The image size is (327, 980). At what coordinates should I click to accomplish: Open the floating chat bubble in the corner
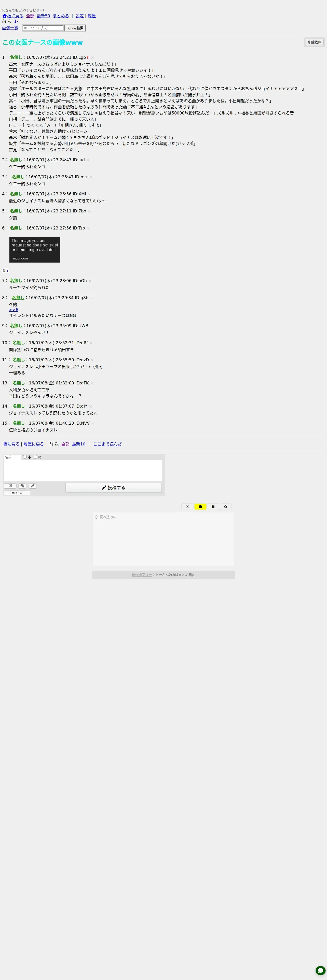[x=321, y=971]
